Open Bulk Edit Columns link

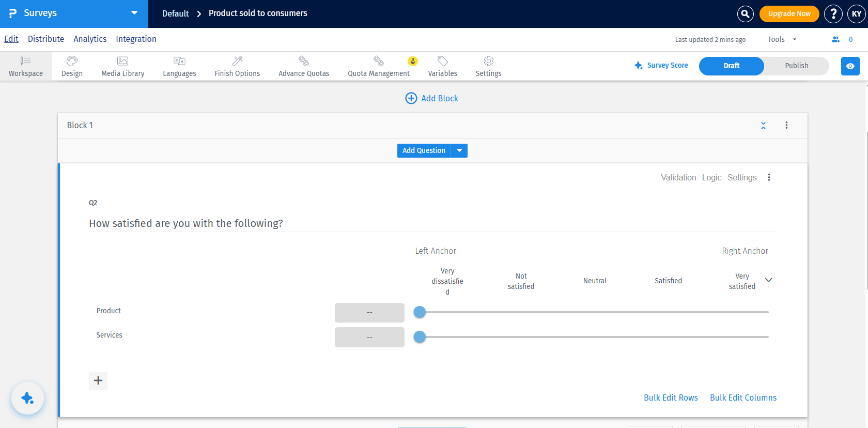[743, 398]
